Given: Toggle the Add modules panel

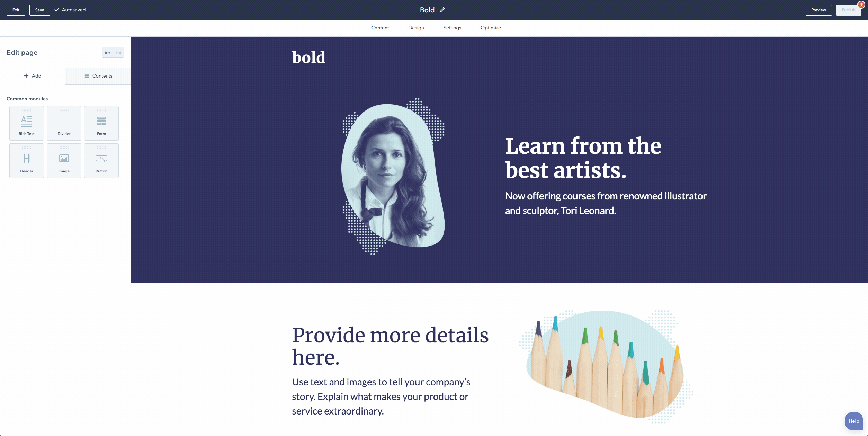Looking at the screenshot, I should [32, 75].
